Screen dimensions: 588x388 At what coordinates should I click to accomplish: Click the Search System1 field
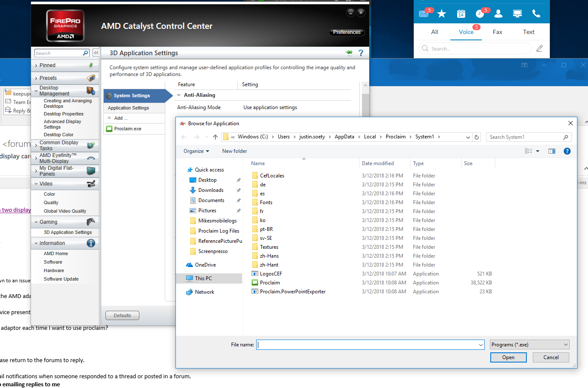(x=529, y=137)
